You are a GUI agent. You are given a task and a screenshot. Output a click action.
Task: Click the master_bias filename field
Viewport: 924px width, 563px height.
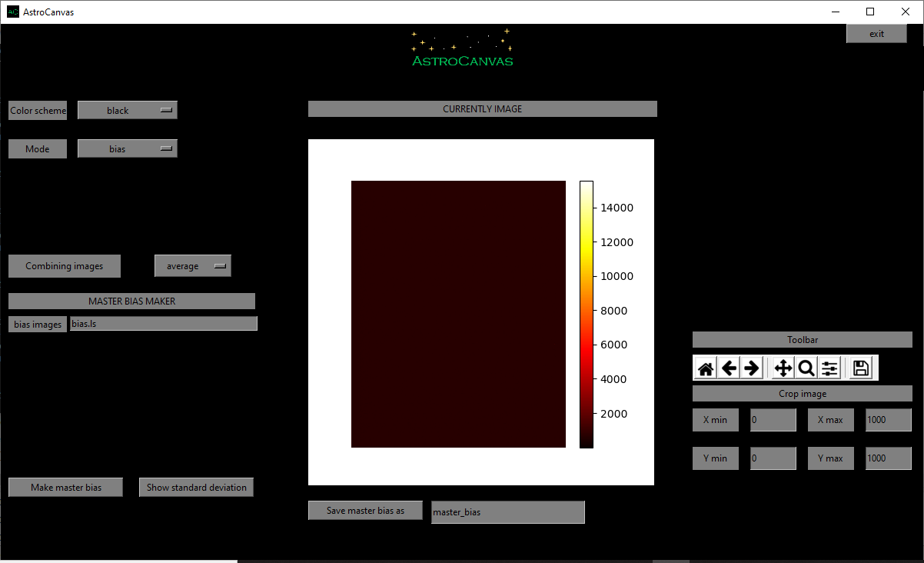tap(508, 511)
